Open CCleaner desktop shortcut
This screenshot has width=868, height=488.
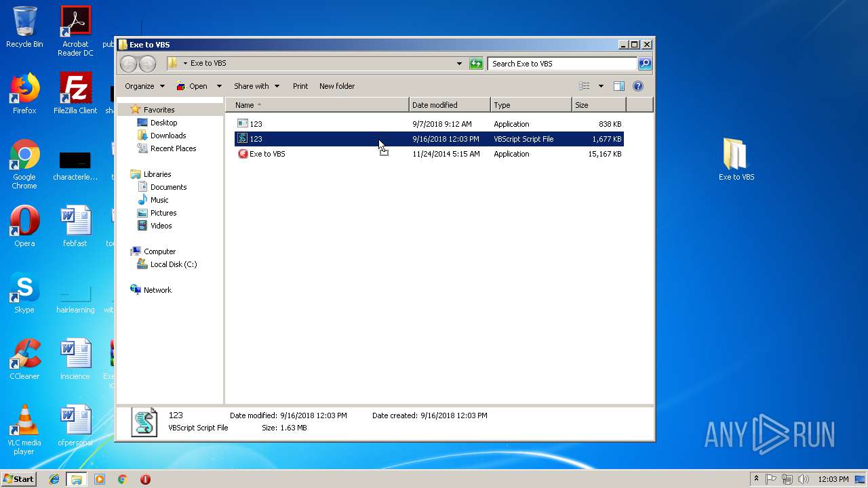pyautogui.click(x=24, y=359)
